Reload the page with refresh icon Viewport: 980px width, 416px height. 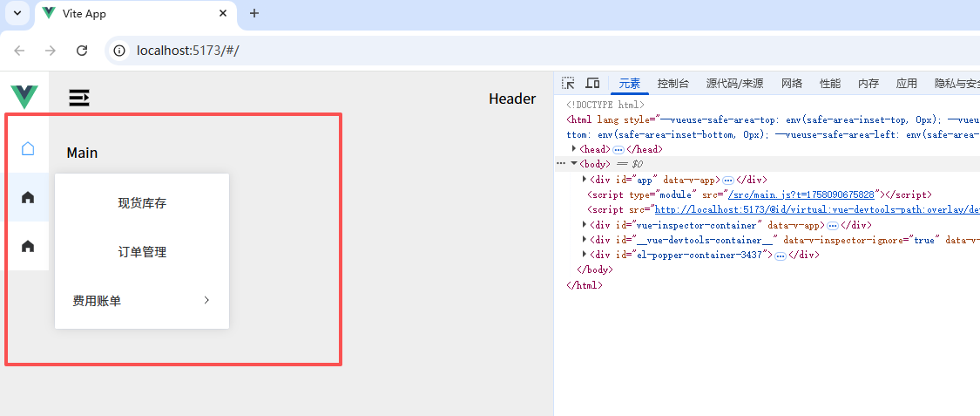pyautogui.click(x=82, y=51)
